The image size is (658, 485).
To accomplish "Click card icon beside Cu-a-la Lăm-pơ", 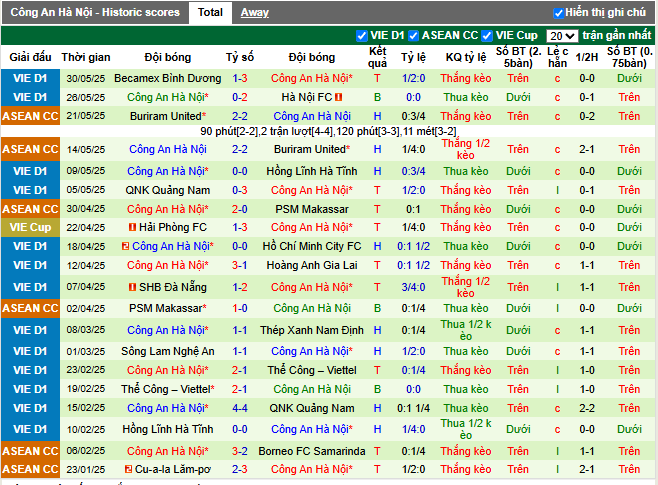I will click(128, 469).
